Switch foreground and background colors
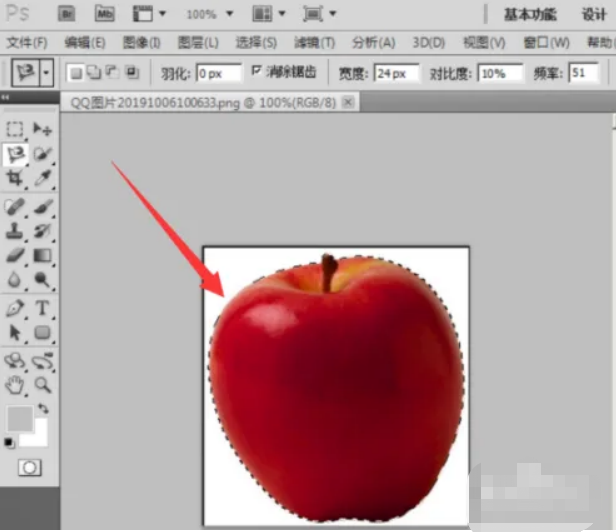Screen dimensions: 616x532 (44, 409)
